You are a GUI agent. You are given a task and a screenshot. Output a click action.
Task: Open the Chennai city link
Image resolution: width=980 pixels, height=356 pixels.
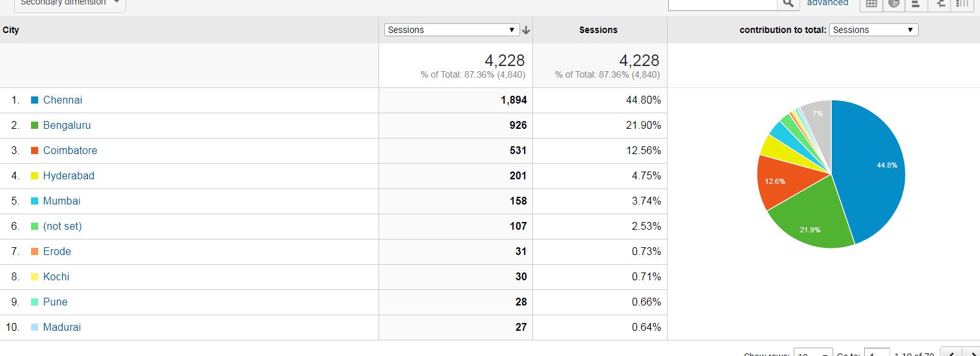coord(62,100)
